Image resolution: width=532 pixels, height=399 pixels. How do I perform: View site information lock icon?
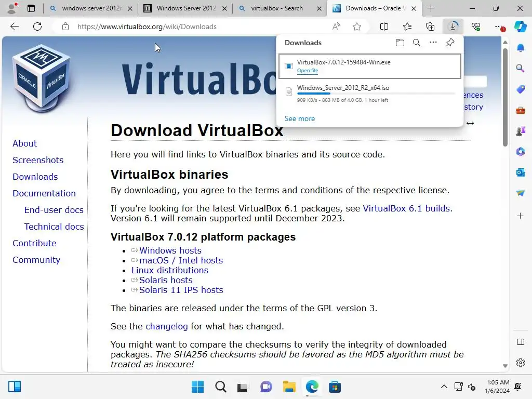point(65,26)
